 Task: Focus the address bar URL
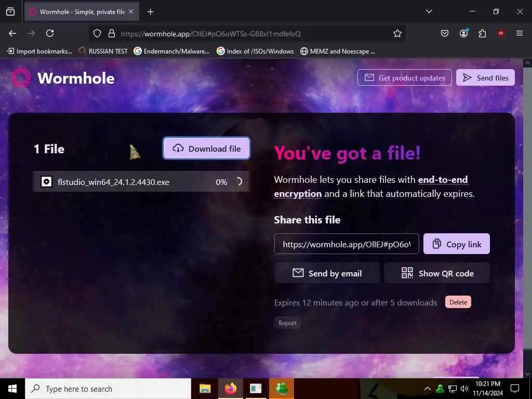[x=211, y=34]
